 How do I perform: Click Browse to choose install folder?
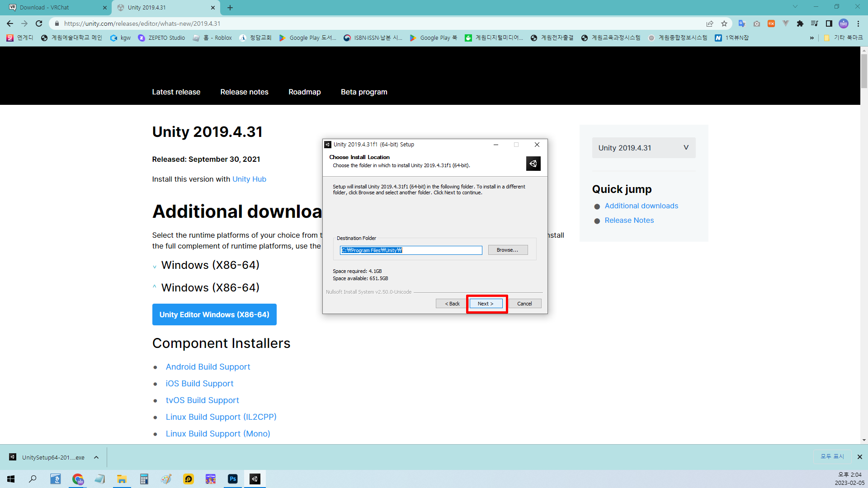click(507, 250)
